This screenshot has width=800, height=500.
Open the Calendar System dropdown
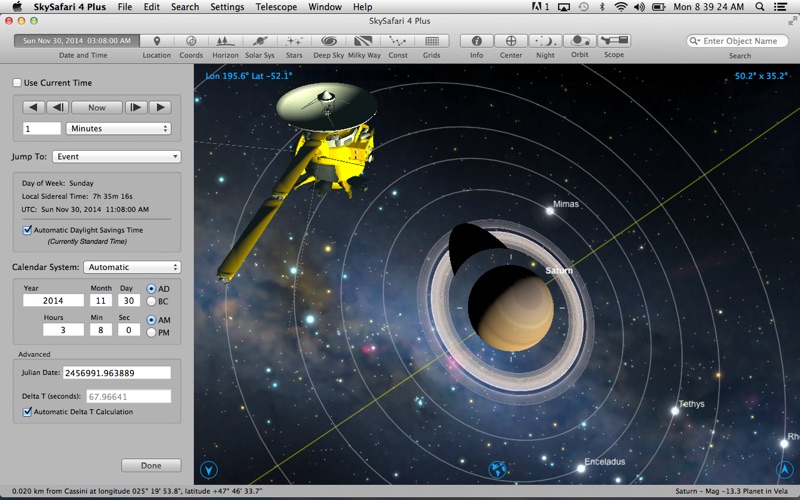coord(132,267)
